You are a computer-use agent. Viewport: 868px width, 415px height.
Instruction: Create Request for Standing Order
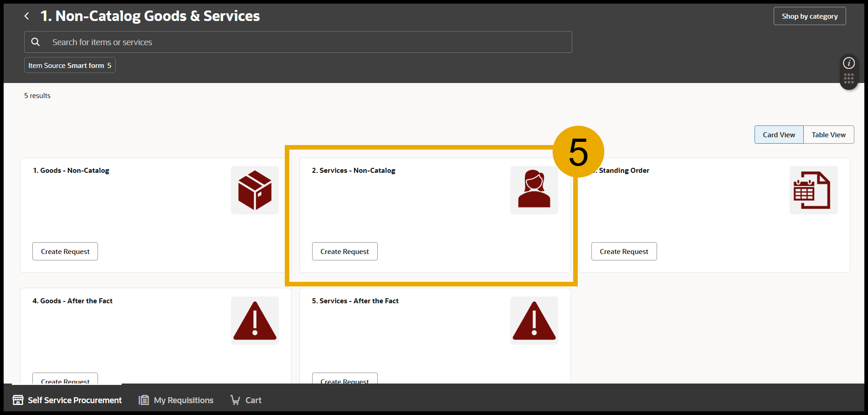coord(624,251)
